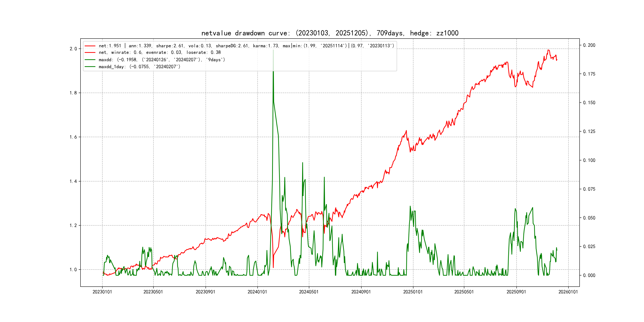Click the 20240901 x-axis date label
Viewport: 644px width, 322px height.
point(361,292)
